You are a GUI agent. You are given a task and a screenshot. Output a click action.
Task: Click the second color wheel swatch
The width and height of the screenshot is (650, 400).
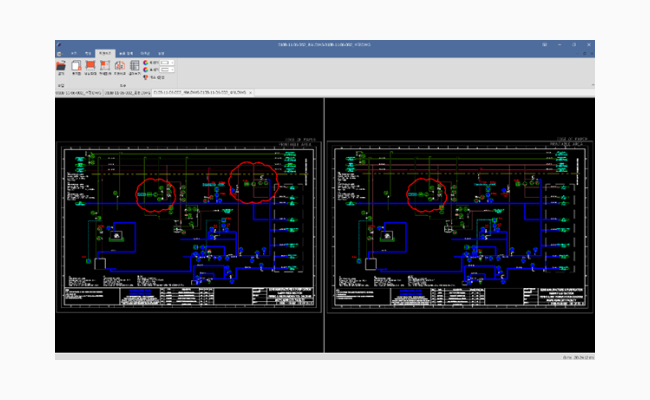click(146, 70)
